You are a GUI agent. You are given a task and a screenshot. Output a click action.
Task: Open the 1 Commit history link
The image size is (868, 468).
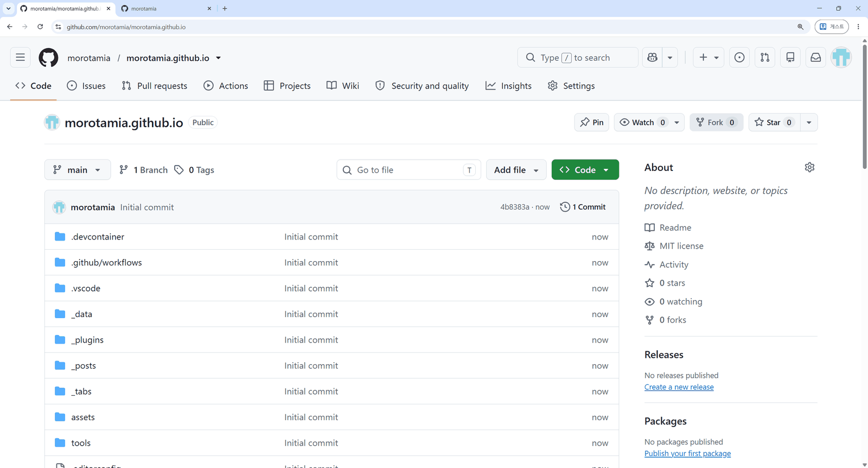coord(583,207)
